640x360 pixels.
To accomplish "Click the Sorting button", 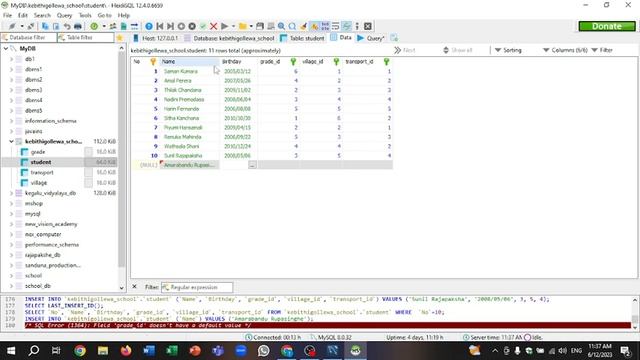I will pos(508,50).
